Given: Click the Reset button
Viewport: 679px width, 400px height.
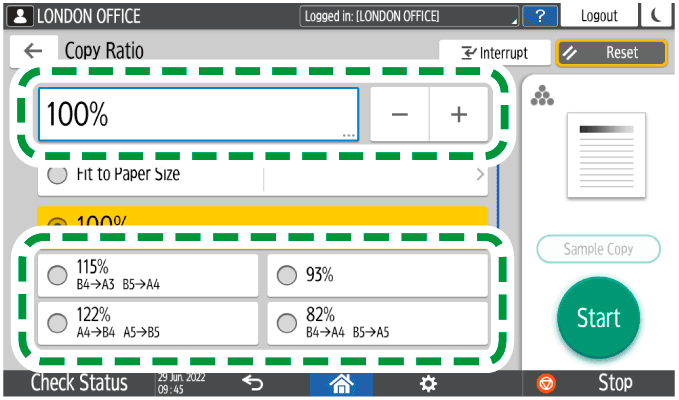Looking at the screenshot, I should coord(611,52).
